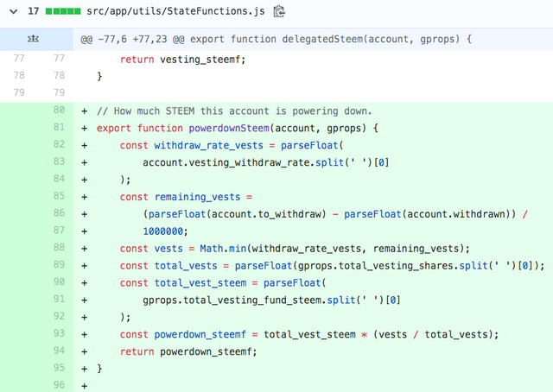
Task: Click the 17 changed lines count
Action: pos(34,11)
